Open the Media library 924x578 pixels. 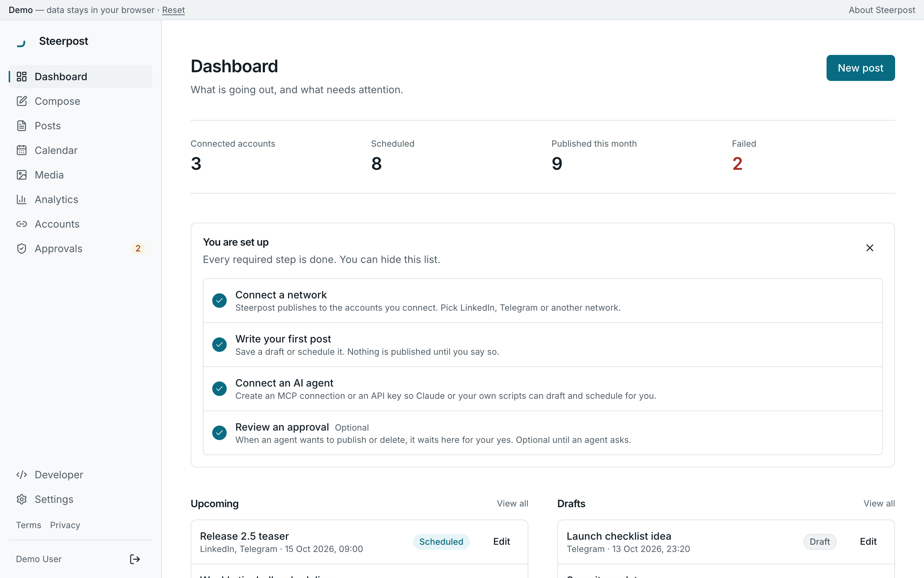pyautogui.click(x=80, y=175)
